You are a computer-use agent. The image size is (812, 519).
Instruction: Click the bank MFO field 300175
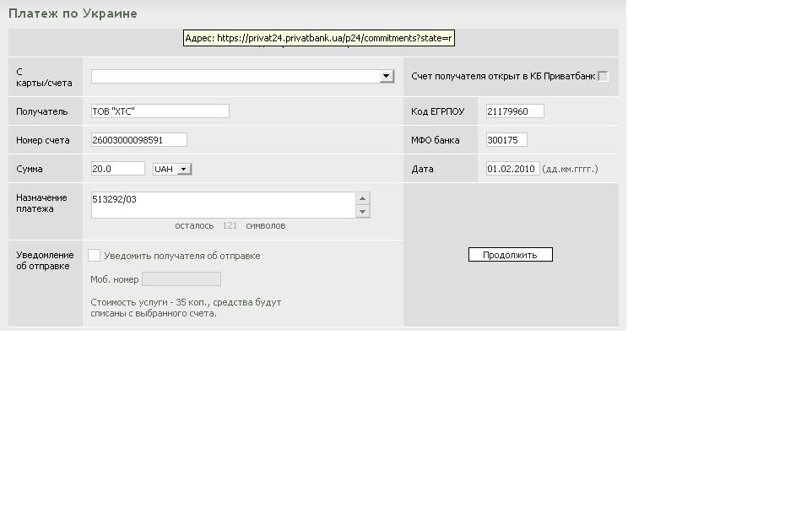[x=506, y=140]
